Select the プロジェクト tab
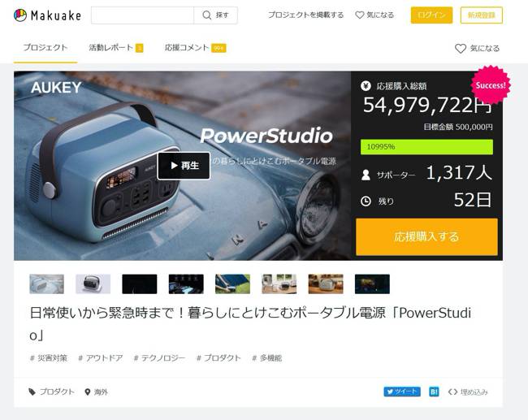This screenshot has height=420, width=528. coord(45,47)
